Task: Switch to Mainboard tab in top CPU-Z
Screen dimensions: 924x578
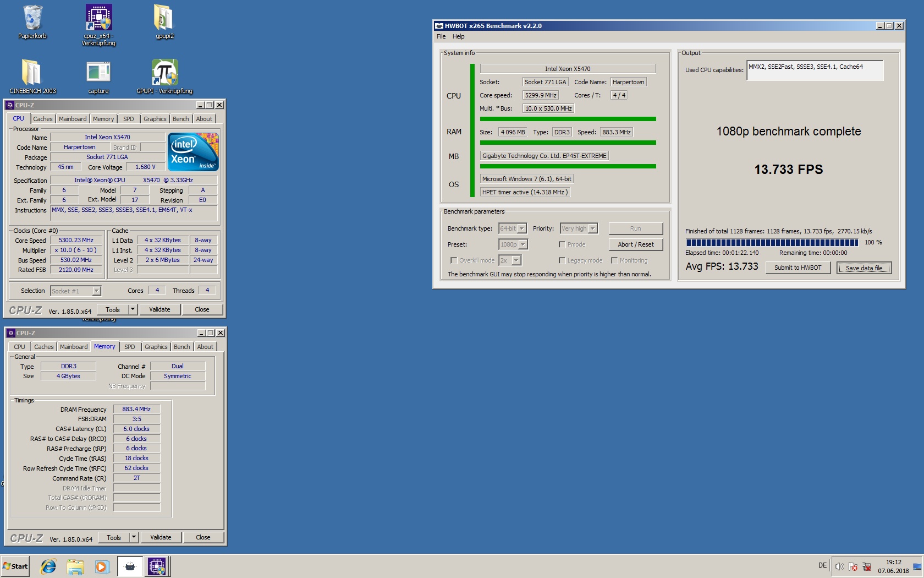Action: [x=73, y=119]
